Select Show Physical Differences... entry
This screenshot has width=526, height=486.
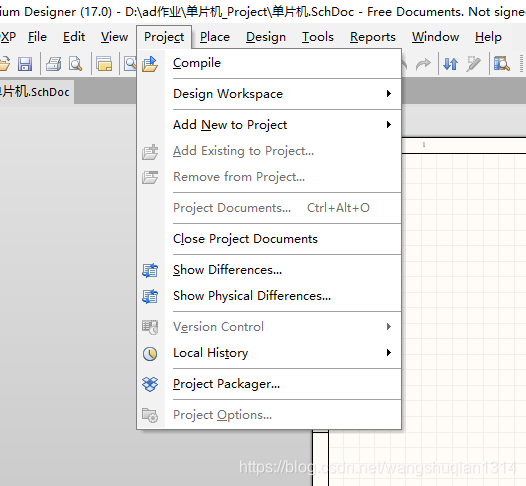pyautogui.click(x=269, y=296)
